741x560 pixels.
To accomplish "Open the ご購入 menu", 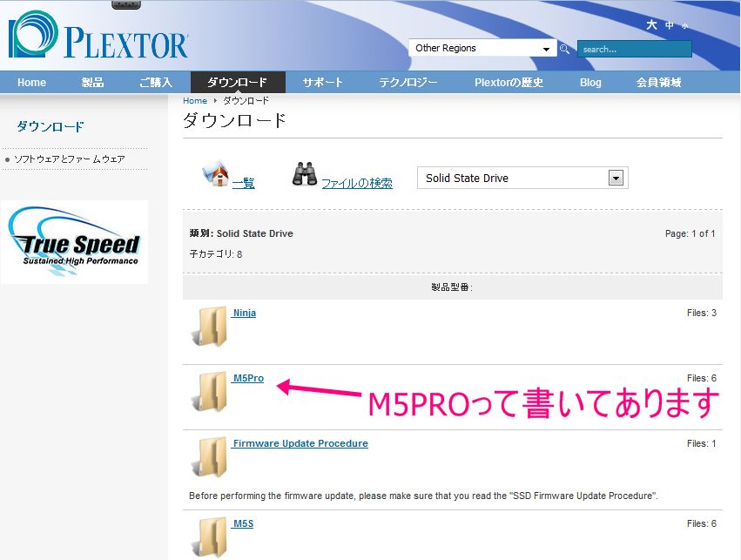I will tap(156, 82).
